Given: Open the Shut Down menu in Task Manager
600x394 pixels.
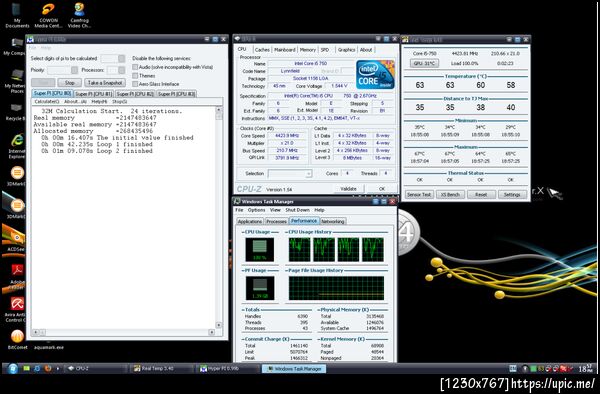Looking at the screenshot, I should 297,210.
